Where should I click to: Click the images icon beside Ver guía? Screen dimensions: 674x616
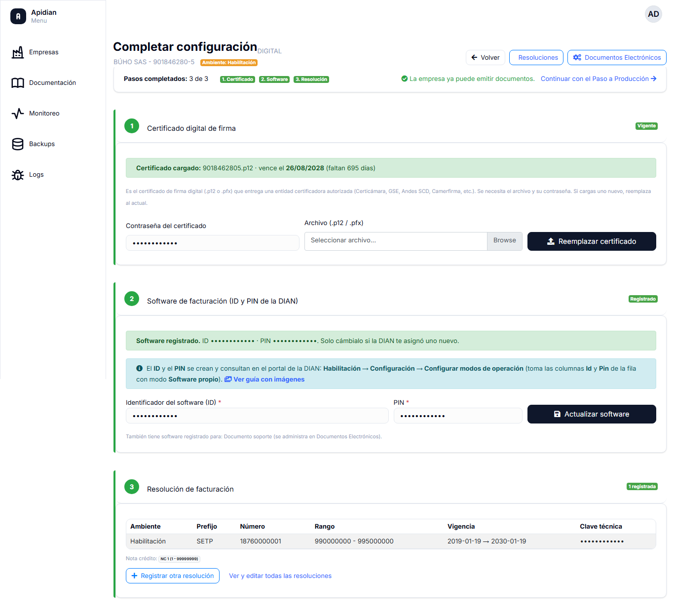(228, 380)
